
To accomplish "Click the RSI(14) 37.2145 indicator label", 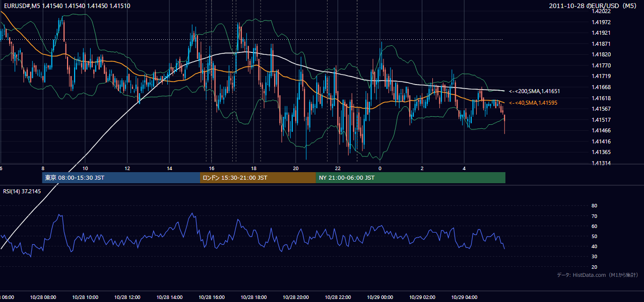I will [x=22, y=191].
